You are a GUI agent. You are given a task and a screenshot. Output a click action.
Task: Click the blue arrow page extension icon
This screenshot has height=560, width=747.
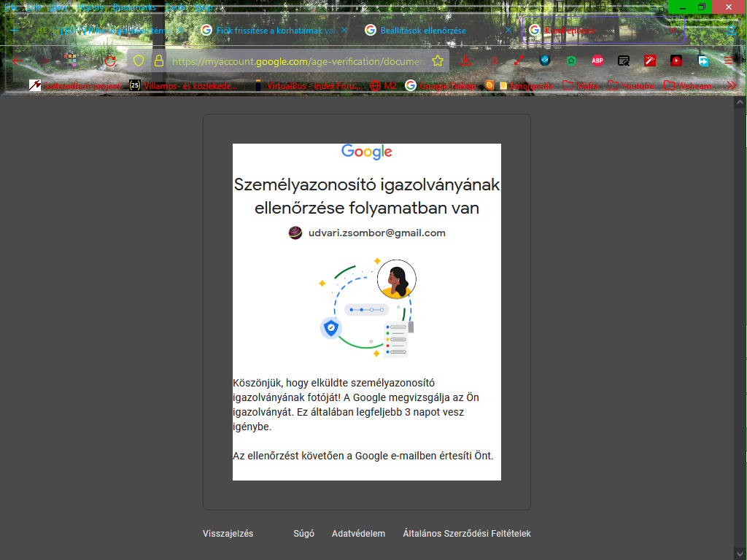703,61
